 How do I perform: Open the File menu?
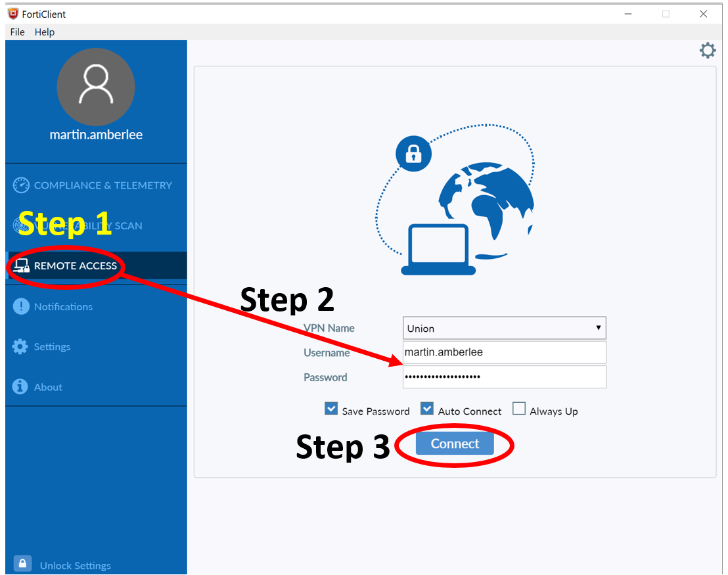(x=16, y=32)
